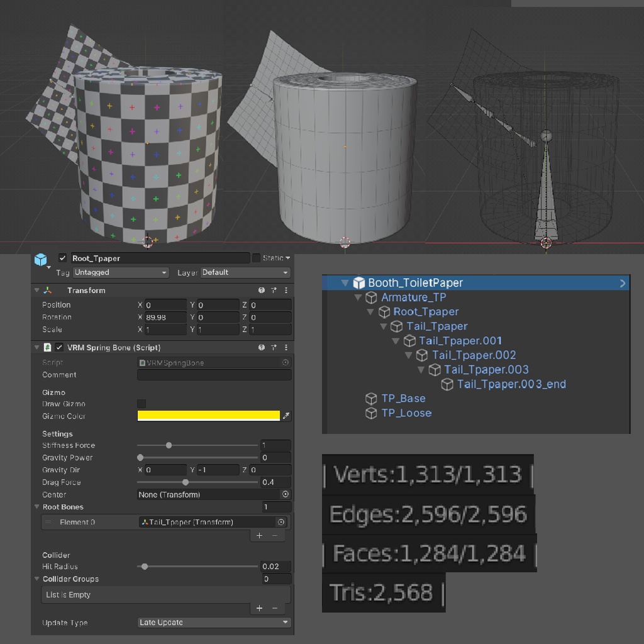Open the Tag Untagged dropdown

[121, 272]
